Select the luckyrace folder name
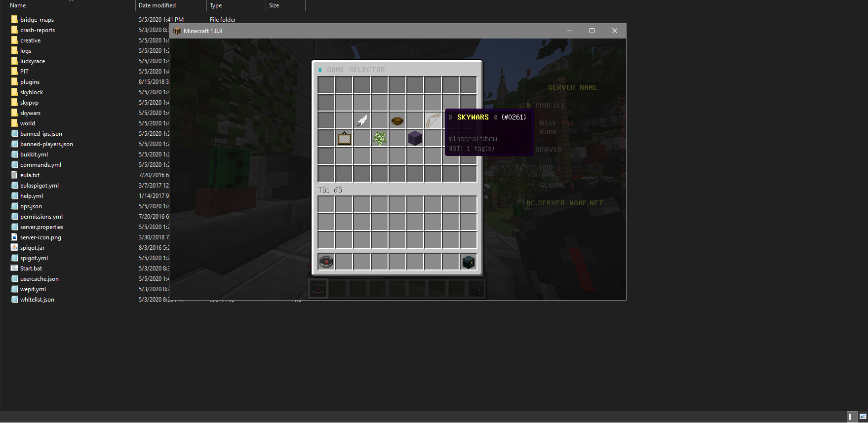 coord(33,61)
